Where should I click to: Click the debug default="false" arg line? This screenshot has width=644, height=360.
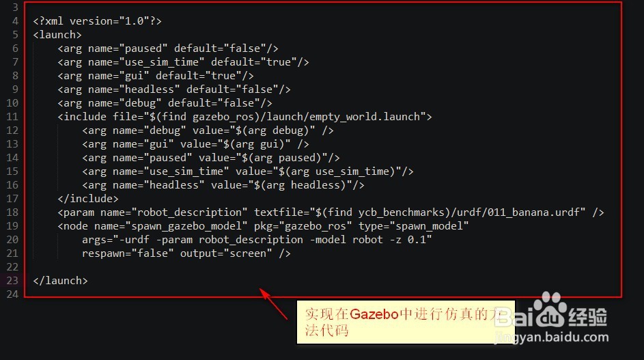coord(165,103)
